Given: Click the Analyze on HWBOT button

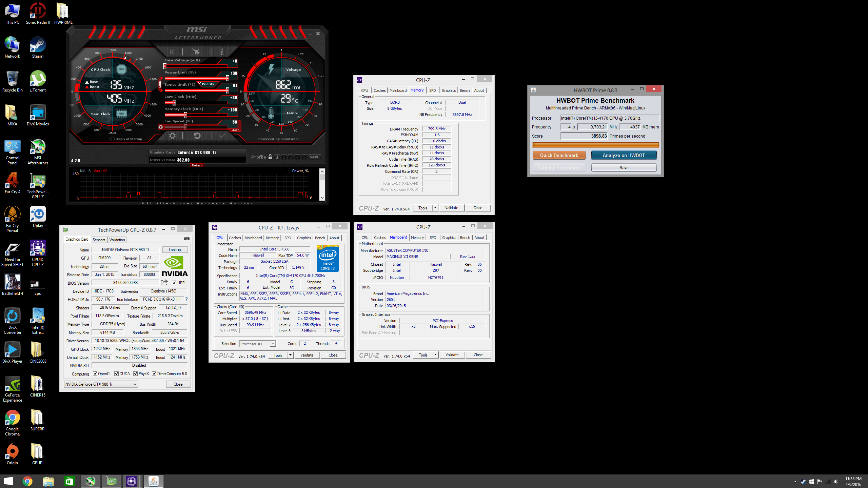Looking at the screenshot, I should click(x=624, y=155).
